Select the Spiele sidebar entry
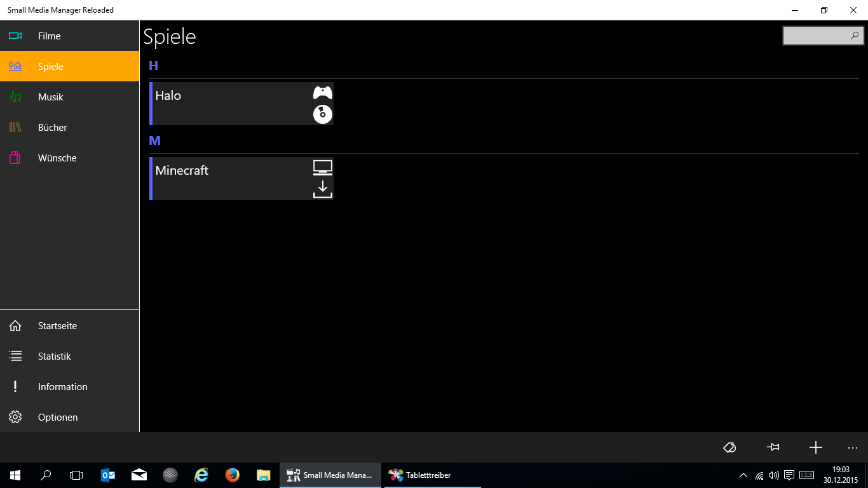Viewport: 868px width, 488px height. coord(69,66)
